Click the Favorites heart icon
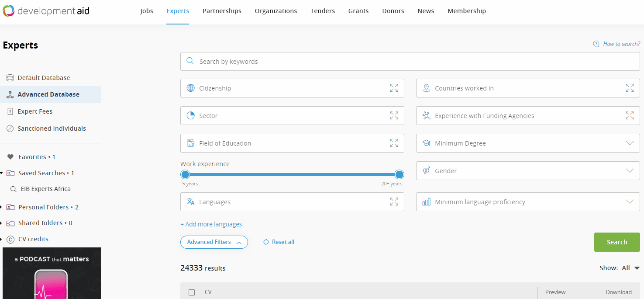This screenshot has width=644, height=299. coord(10,157)
